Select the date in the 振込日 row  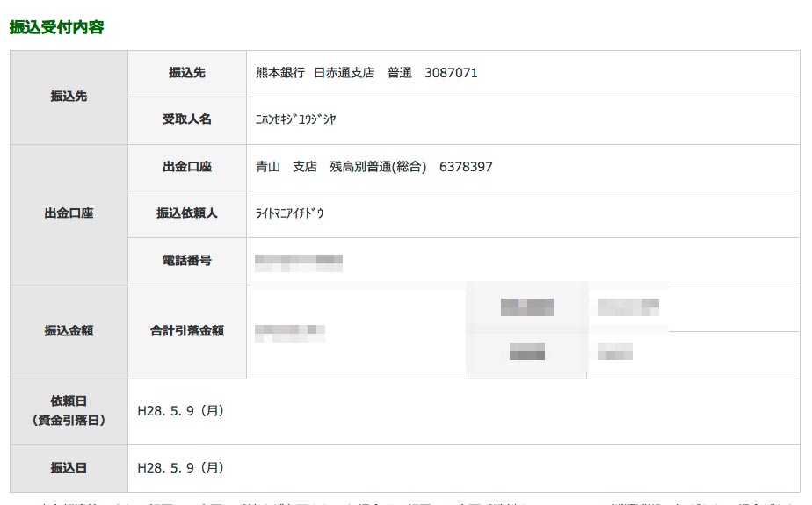181,468
